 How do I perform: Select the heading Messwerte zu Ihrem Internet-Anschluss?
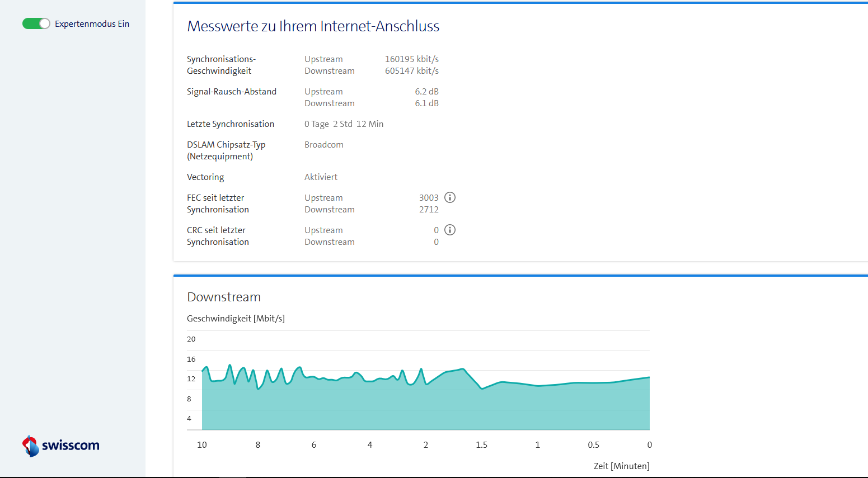pos(313,26)
